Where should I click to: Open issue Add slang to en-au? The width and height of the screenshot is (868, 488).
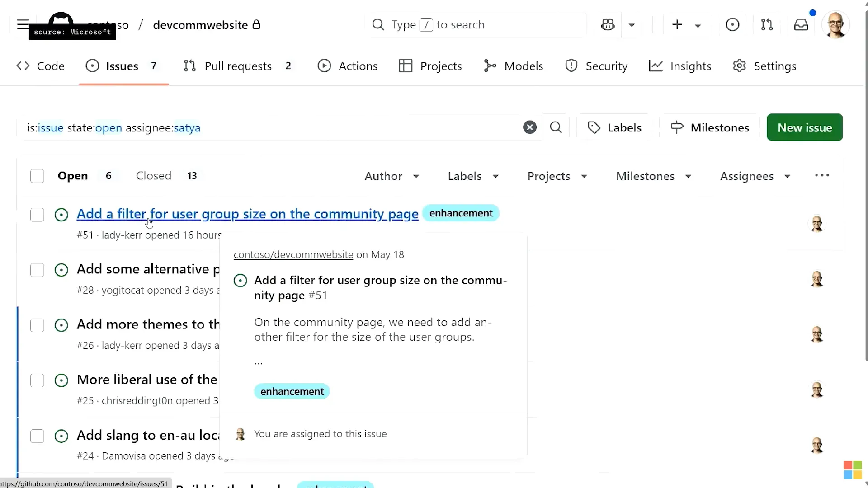tap(148, 435)
